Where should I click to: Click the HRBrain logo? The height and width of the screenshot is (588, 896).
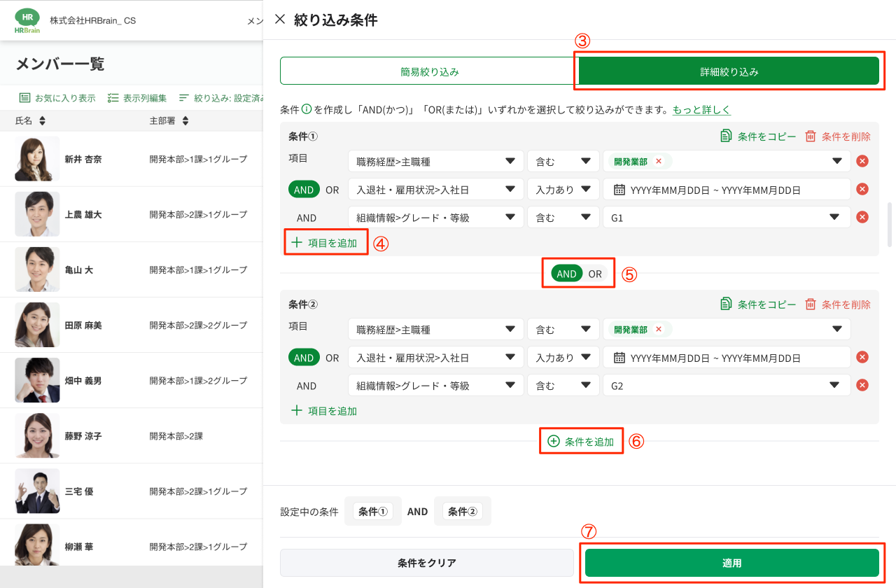coord(27,20)
